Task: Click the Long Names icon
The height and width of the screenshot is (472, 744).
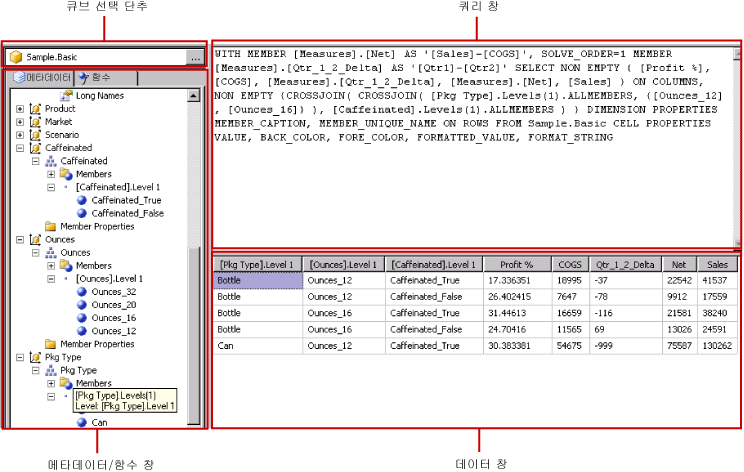Action: pos(66,95)
